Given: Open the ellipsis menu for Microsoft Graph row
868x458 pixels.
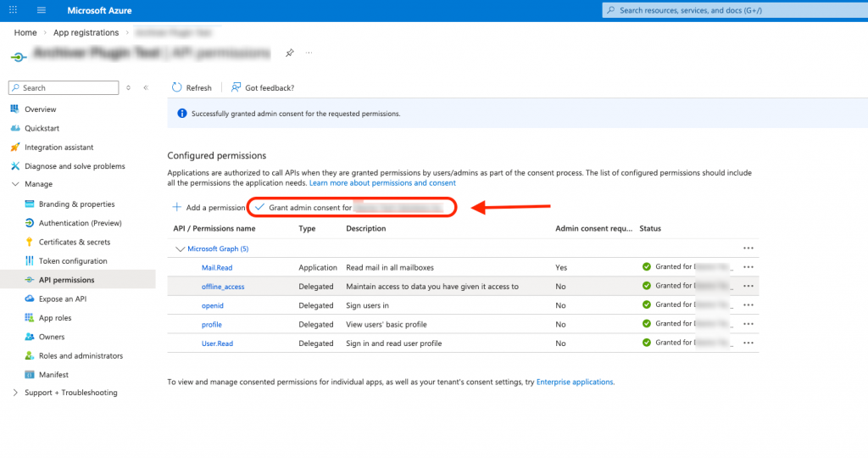Looking at the screenshot, I should pos(748,249).
